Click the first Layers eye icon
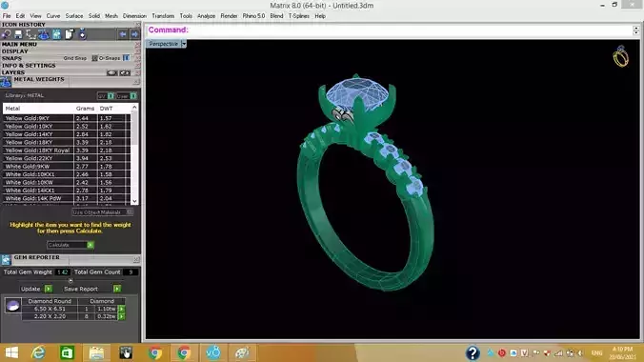The height and width of the screenshot is (362, 644). (x=111, y=73)
